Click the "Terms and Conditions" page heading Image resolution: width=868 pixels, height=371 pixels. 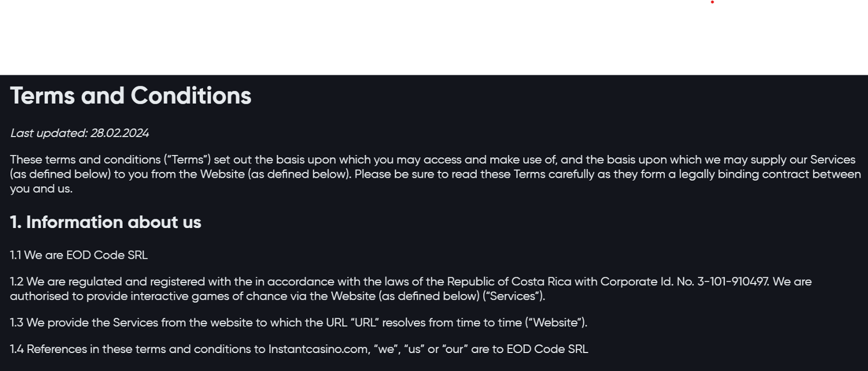(x=131, y=96)
